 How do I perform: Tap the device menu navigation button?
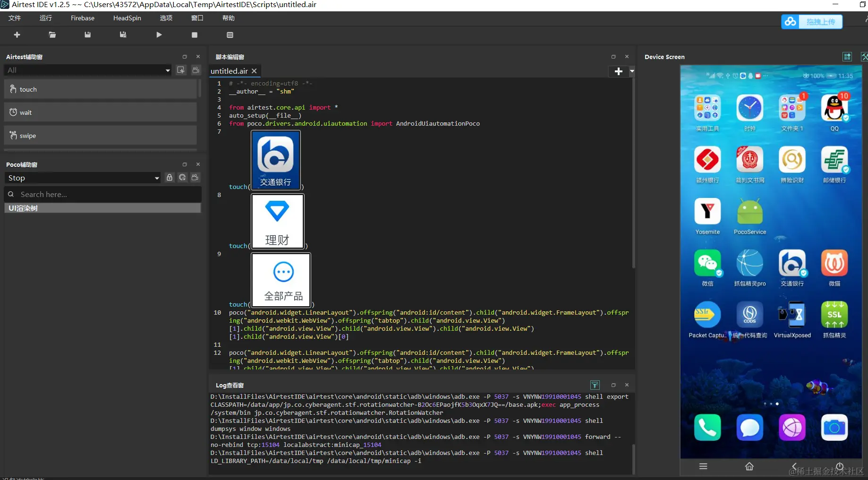[x=703, y=466]
